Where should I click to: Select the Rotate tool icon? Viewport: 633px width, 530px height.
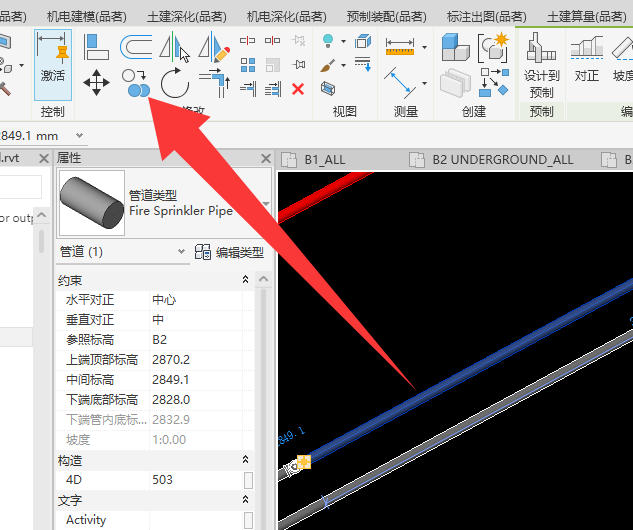pyautogui.click(x=175, y=83)
